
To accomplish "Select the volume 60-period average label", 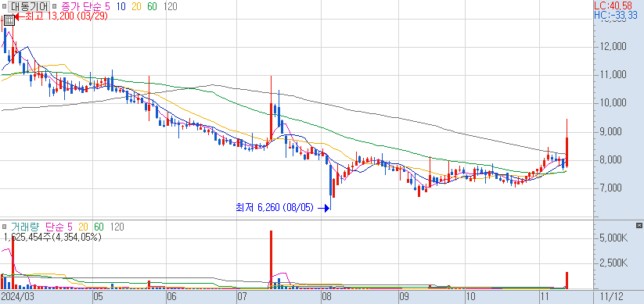I will click(x=99, y=227).
